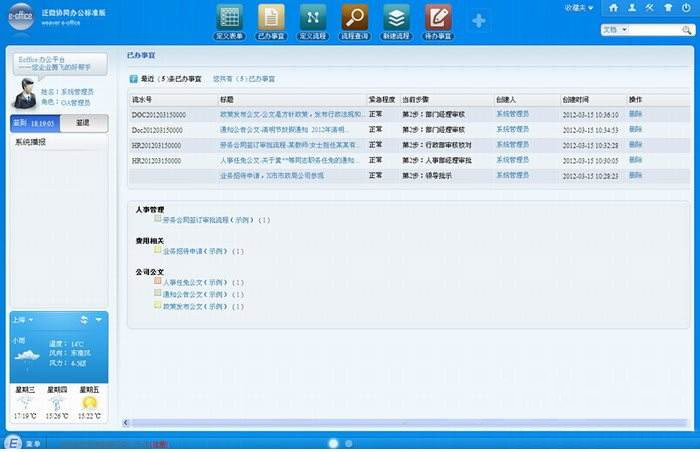The image size is (700, 452).
Task: Click the tools settings icon in top bar
Action: click(650, 8)
